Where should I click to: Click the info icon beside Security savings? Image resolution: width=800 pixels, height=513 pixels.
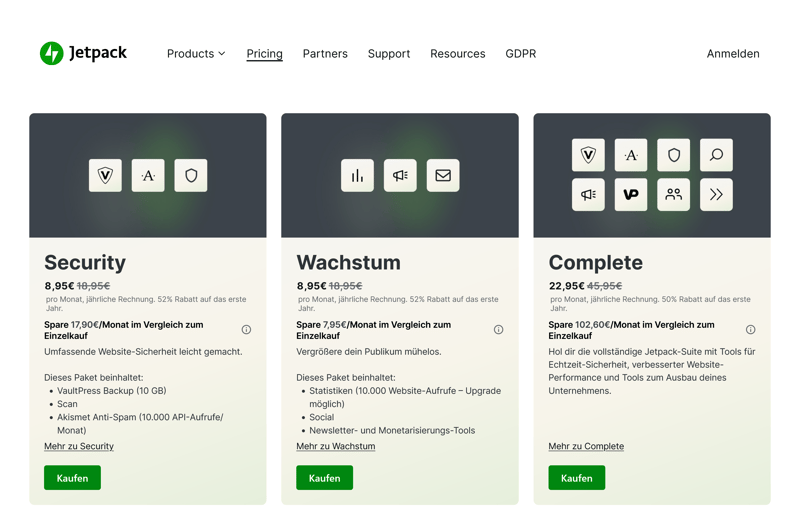click(x=246, y=330)
